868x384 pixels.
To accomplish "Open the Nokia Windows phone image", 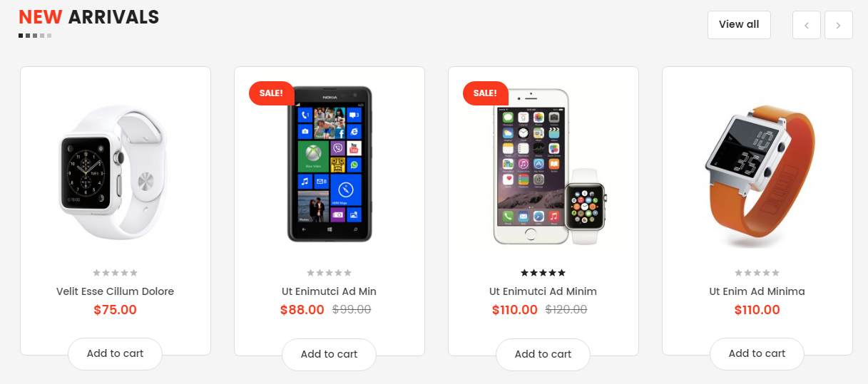I will coord(330,165).
